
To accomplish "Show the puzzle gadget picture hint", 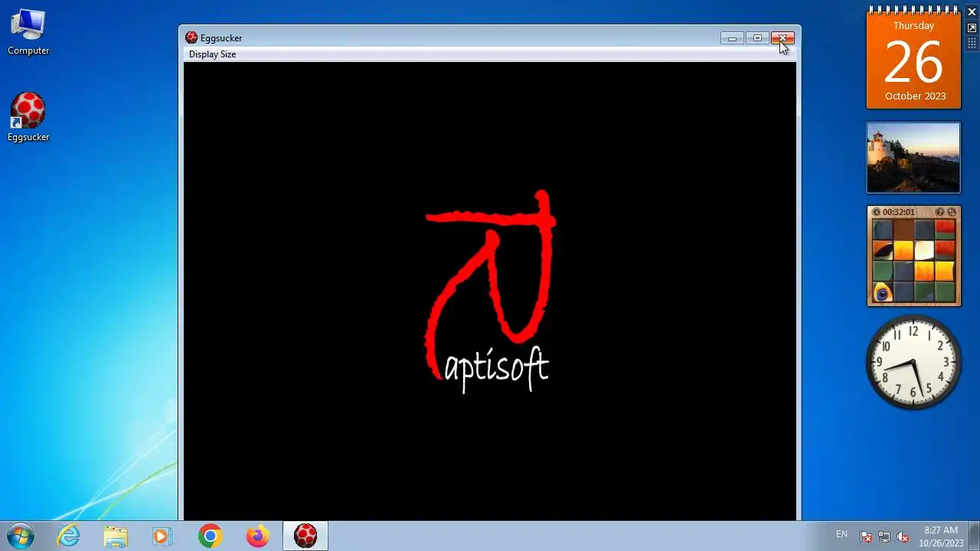I will (x=939, y=212).
